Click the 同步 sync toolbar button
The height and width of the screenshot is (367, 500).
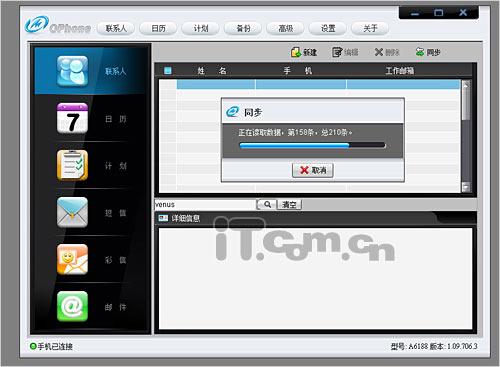coord(428,52)
